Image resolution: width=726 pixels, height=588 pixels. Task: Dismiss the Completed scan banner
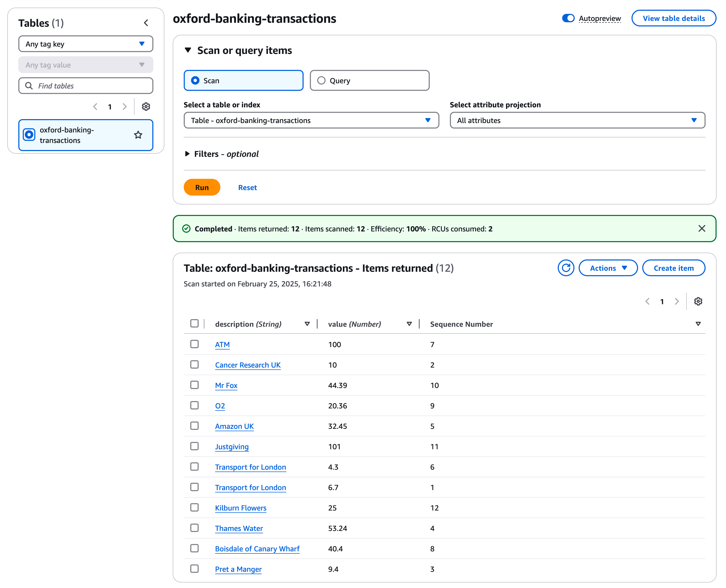click(x=701, y=229)
